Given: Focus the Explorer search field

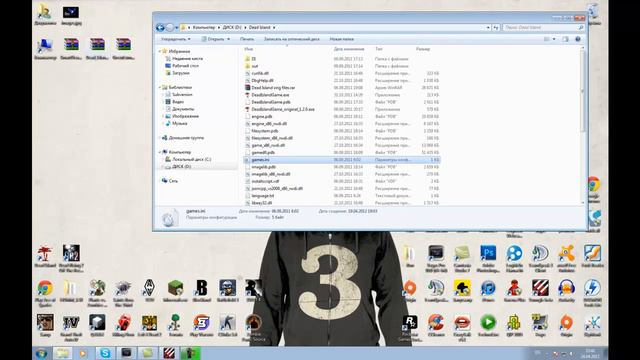Looking at the screenshot, I should coord(543,27).
